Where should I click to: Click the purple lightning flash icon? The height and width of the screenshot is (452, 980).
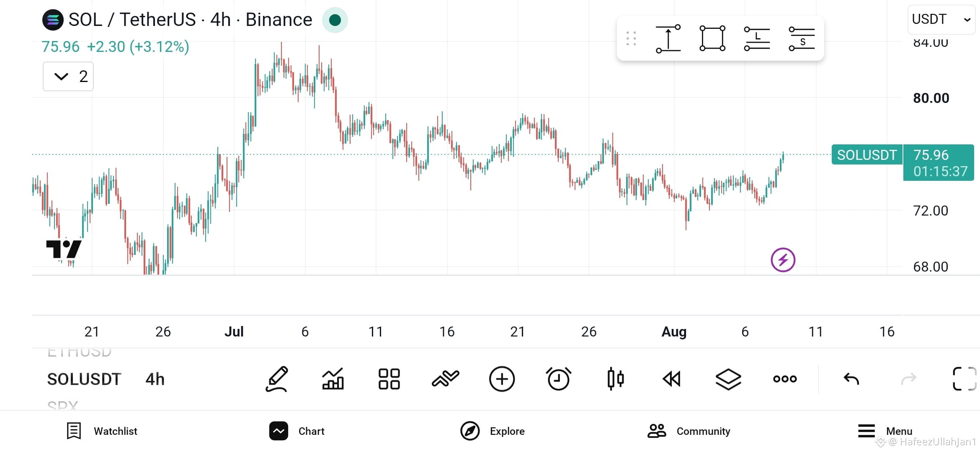coord(783,260)
